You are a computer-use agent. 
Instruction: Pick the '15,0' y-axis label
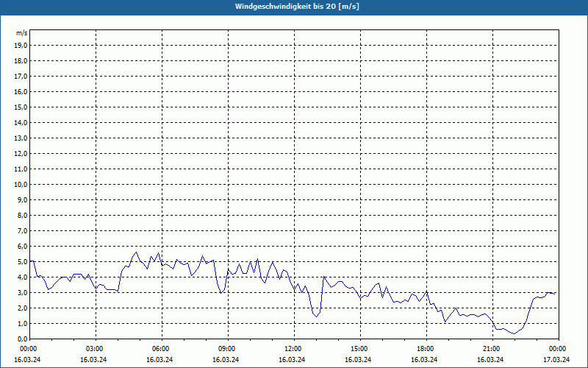click(x=21, y=107)
